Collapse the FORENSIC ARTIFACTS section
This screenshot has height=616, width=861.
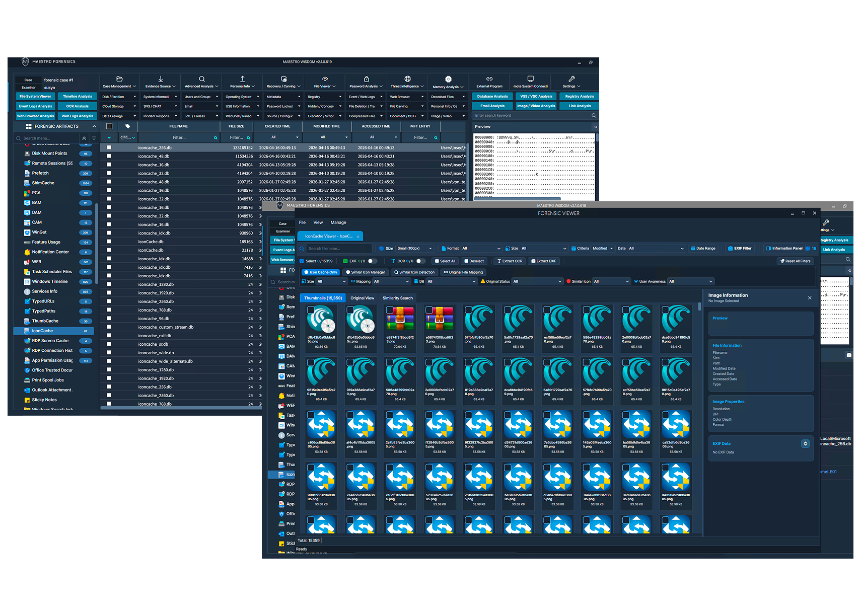[x=94, y=126]
